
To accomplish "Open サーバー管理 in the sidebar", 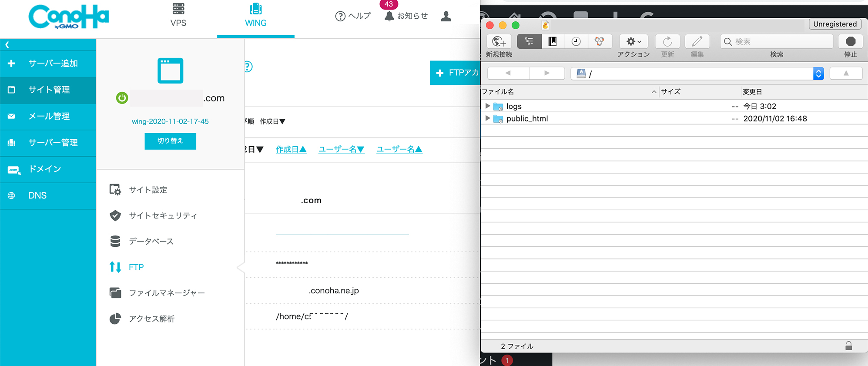I will pyautogui.click(x=48, y=143).
